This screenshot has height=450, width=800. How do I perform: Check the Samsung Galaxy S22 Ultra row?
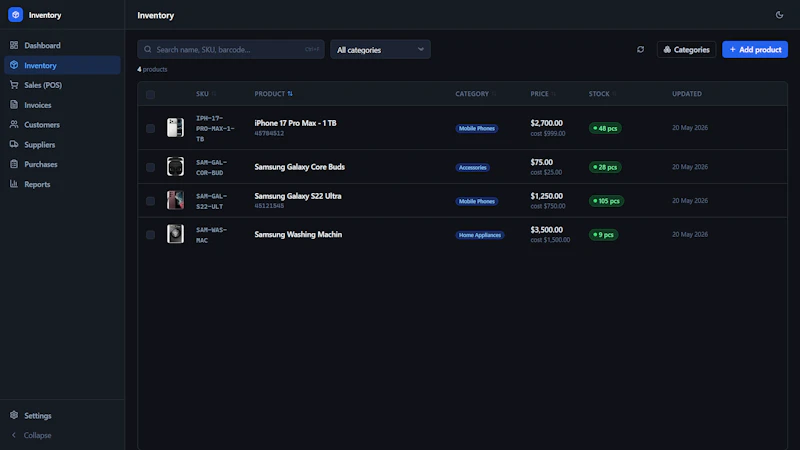point(151,201)
